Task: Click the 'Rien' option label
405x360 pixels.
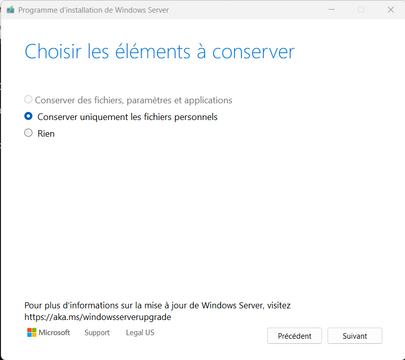Action: click(46, 134)
